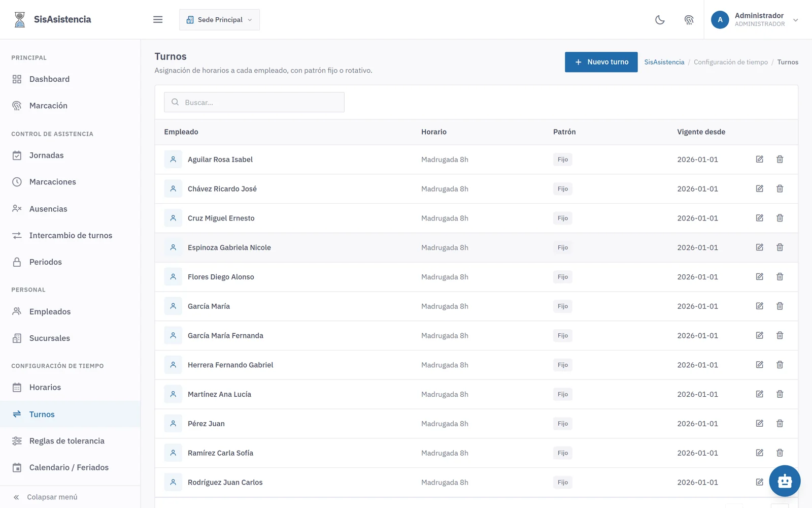This screenshot has height=508, width=812.
Task: Open Calendario / Feriados page
Action: pos(70,467)
